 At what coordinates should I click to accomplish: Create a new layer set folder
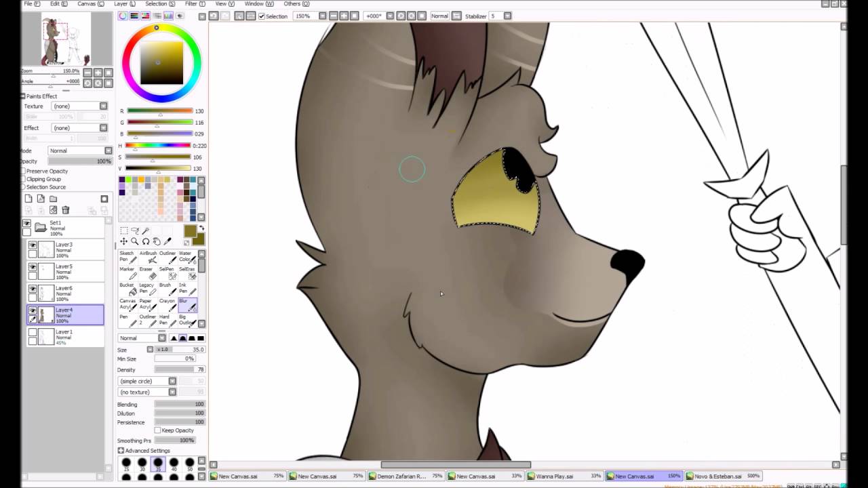coord(53,199)
